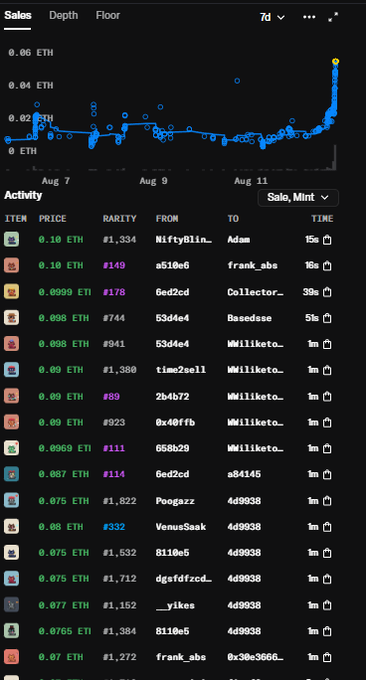Open seller time2sell profile
The width and height of the screenshot is (366, 680).
coord(180,370)
